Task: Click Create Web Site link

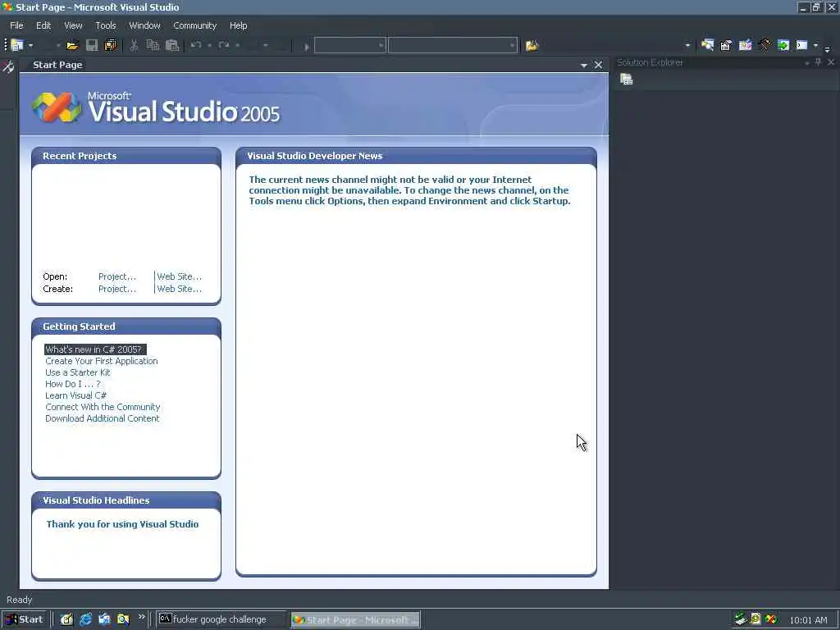Action: click(x=179, y=289)
